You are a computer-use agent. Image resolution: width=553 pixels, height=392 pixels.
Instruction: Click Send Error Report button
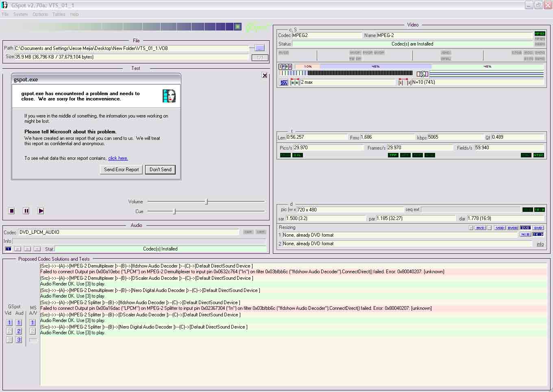121,170
